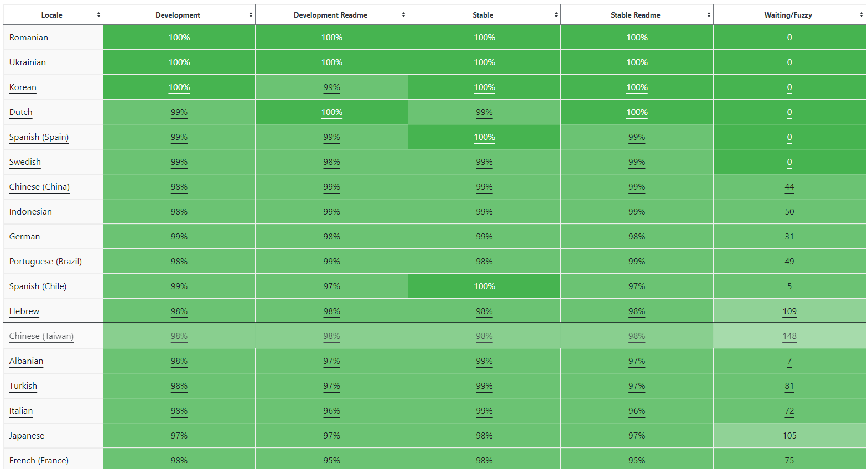868x469 pixels.
Task: Click the French (France) locale link
Action: 39,461
